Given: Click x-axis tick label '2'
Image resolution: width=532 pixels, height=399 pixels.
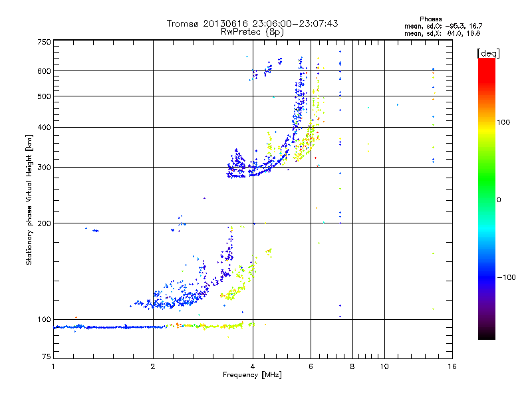Looking at the screenshot, I should [x=153, y=366].
